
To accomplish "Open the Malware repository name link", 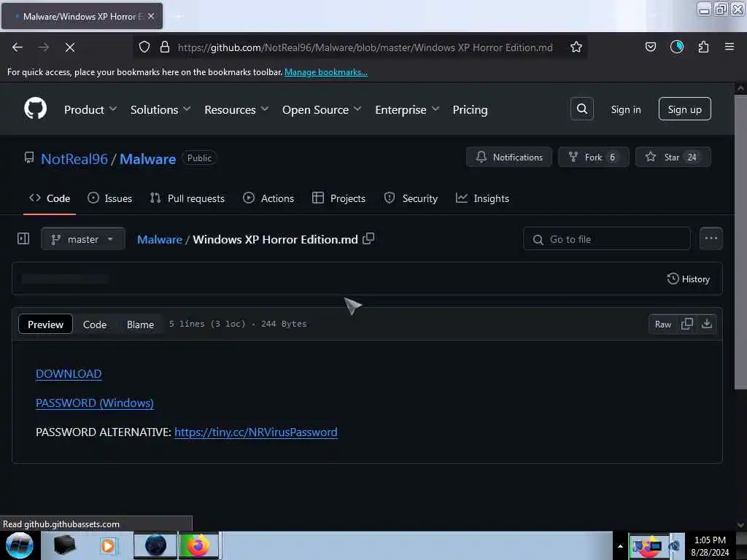I will click(147, 158).
